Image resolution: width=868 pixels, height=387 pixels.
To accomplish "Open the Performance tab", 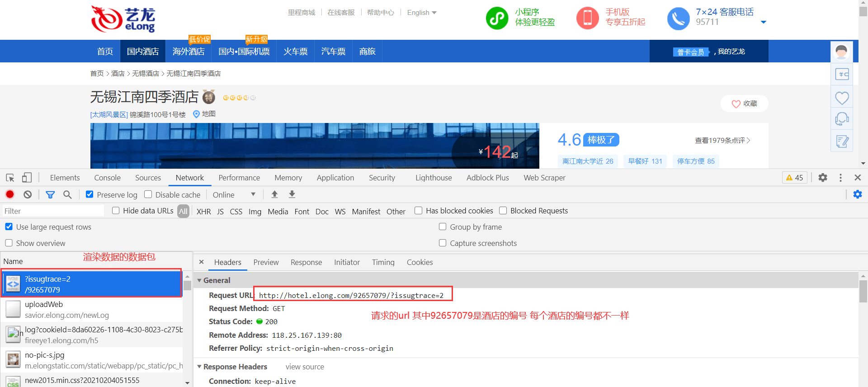I will [239, 178].
